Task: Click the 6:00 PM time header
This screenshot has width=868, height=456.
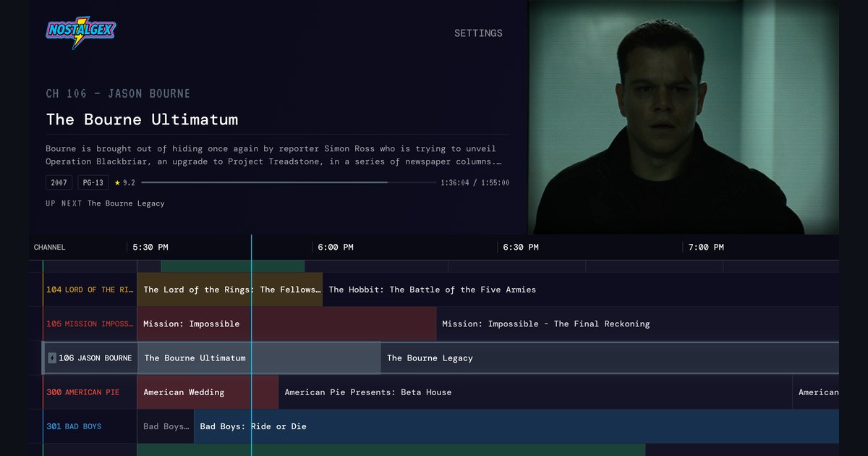Action: [336, 247]
